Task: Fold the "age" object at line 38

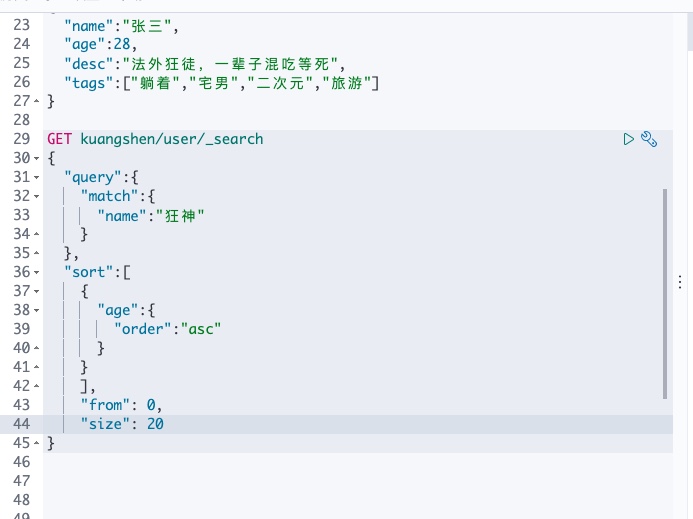Action: click(x=37, y=310)
